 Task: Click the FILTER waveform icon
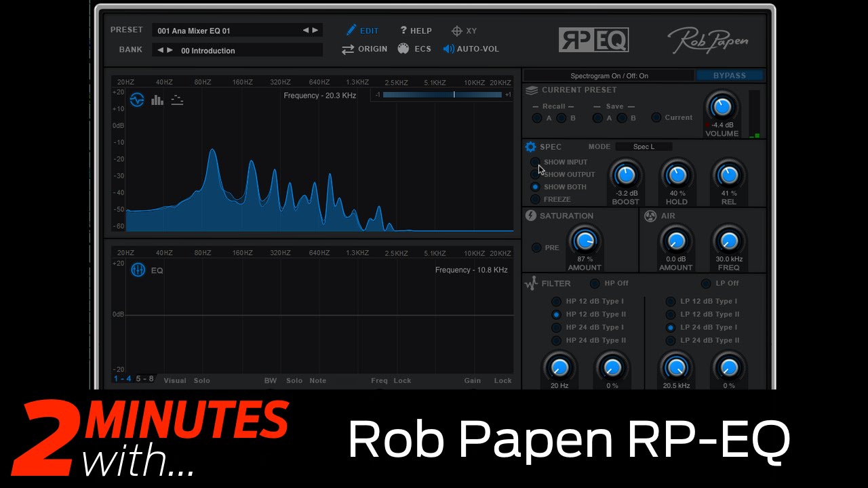click(x=530, y=283)
